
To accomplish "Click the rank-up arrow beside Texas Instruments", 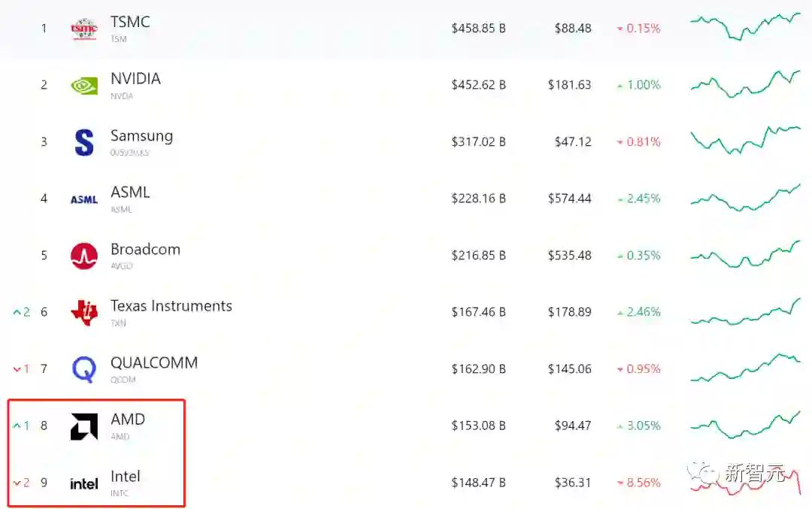I will click(17, 312).
